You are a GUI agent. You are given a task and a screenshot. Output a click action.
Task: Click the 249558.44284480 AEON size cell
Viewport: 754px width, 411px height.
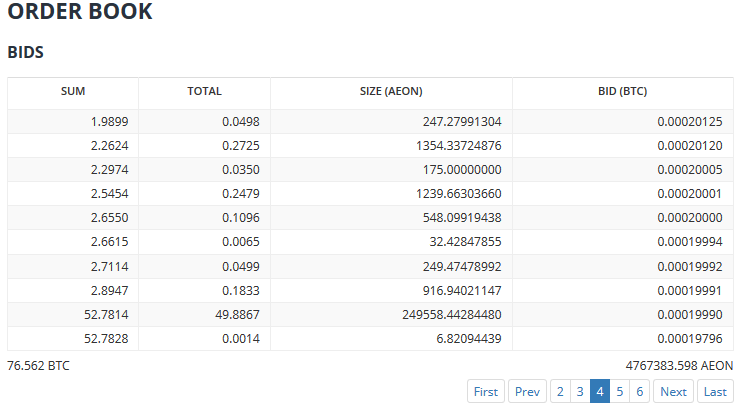(x=391, y=315)
